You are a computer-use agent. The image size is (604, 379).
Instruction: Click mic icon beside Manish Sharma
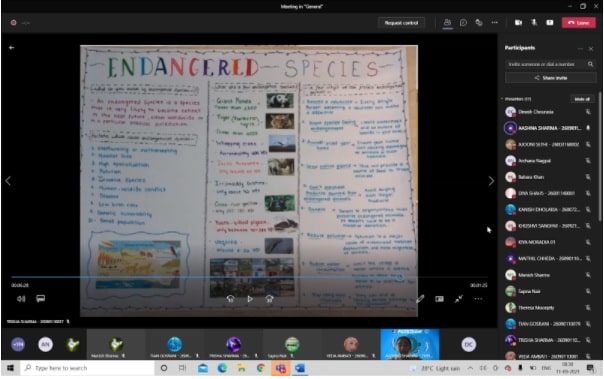(588, 275)
